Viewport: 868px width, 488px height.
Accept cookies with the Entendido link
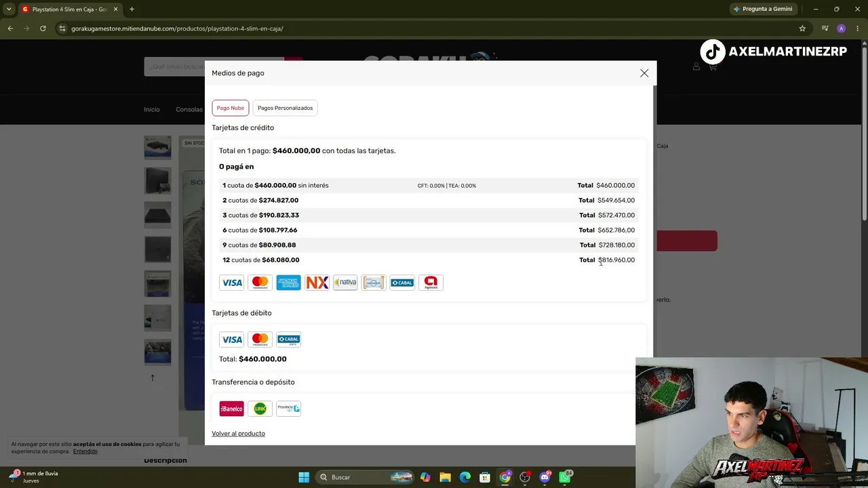click(85, 451)
